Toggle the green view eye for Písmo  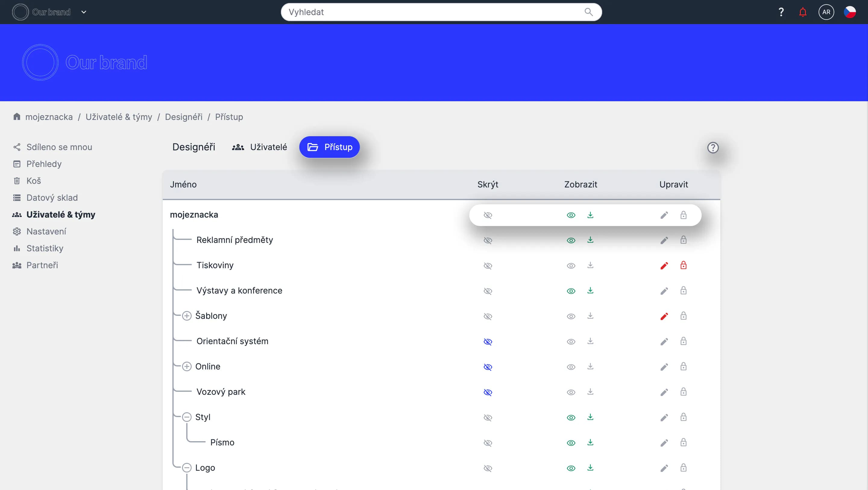(x=571, y=443)
